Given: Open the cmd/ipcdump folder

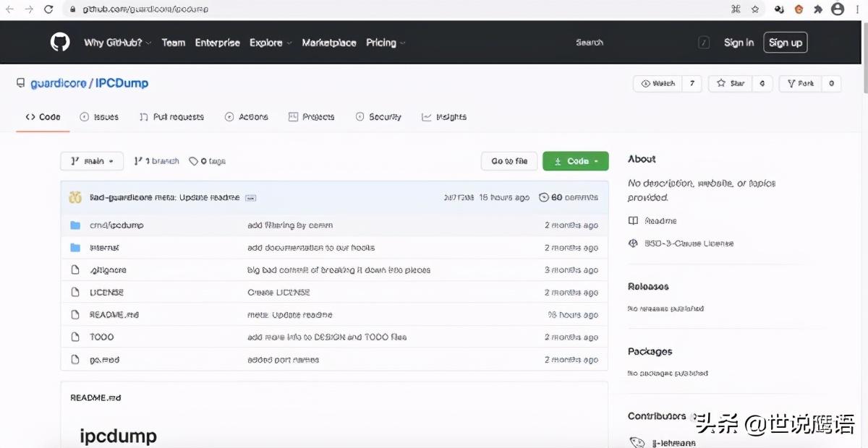Looking at the screenshot, I should pos(116,225).
